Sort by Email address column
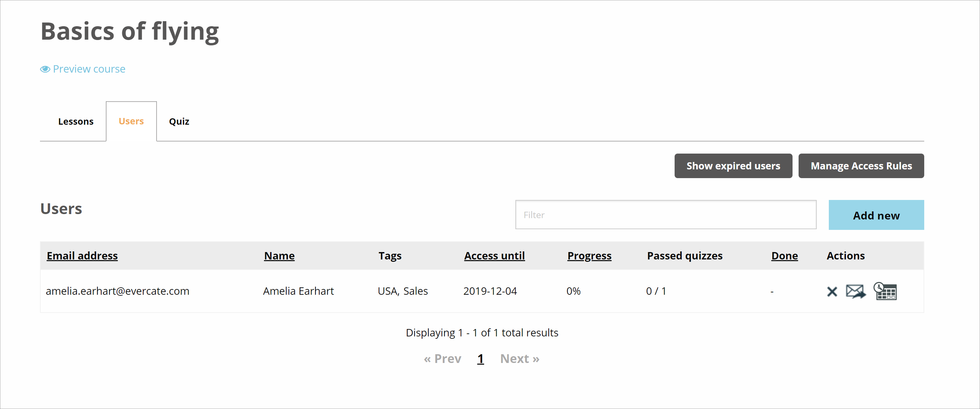 (82, 256)
